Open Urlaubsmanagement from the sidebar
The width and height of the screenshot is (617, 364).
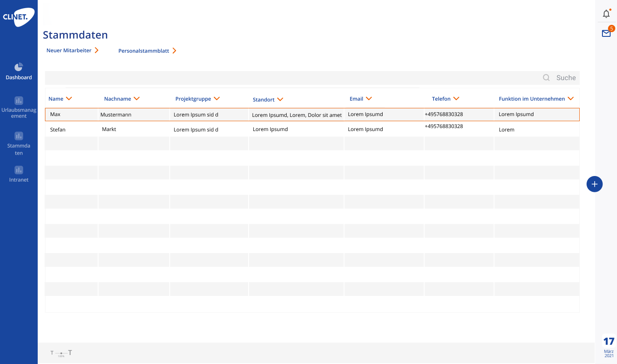click(x=19, y=101)
